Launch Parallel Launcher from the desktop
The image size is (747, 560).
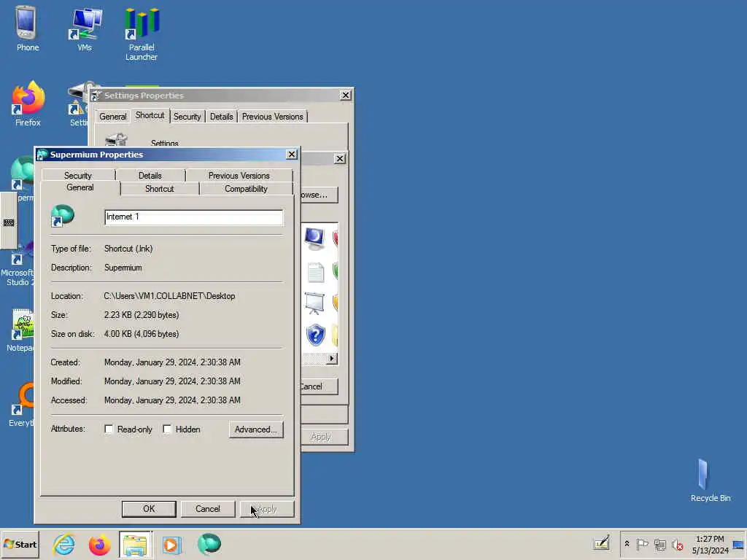click(142, 34)
